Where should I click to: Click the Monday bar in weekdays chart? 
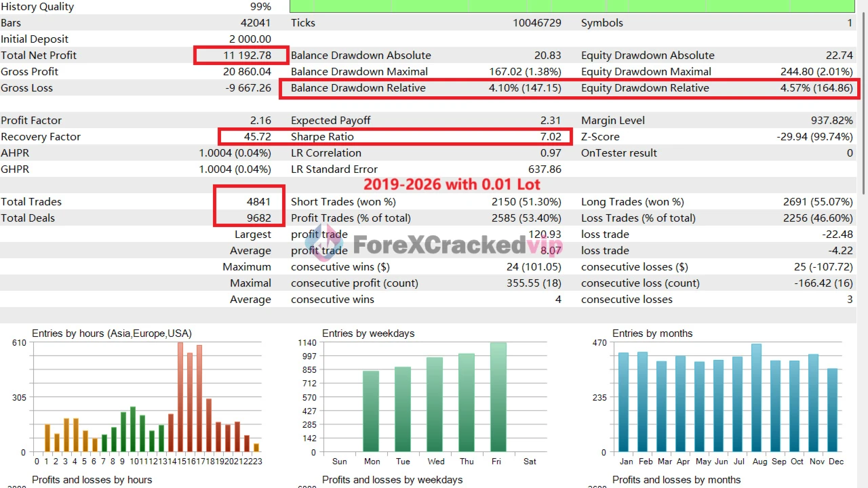coord(371,411)
